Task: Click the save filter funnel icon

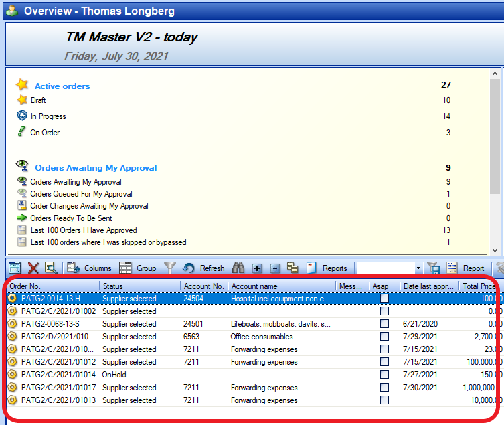Action: click(433, 268)
